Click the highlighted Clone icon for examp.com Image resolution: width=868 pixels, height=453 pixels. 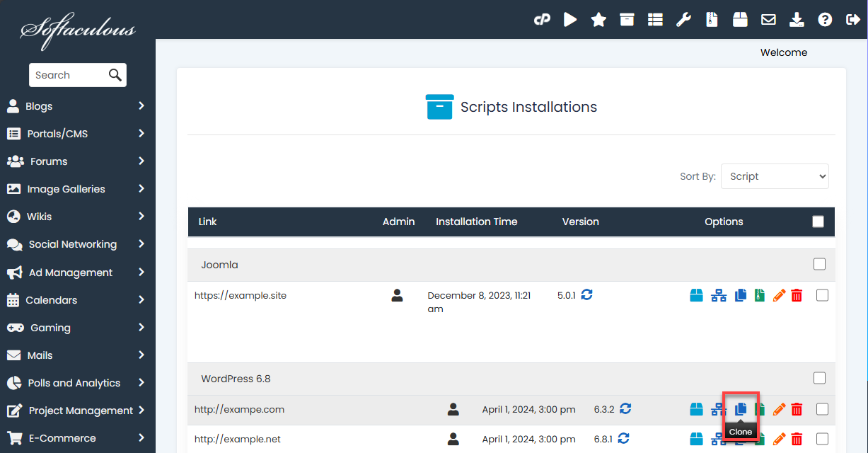[741, 409]
